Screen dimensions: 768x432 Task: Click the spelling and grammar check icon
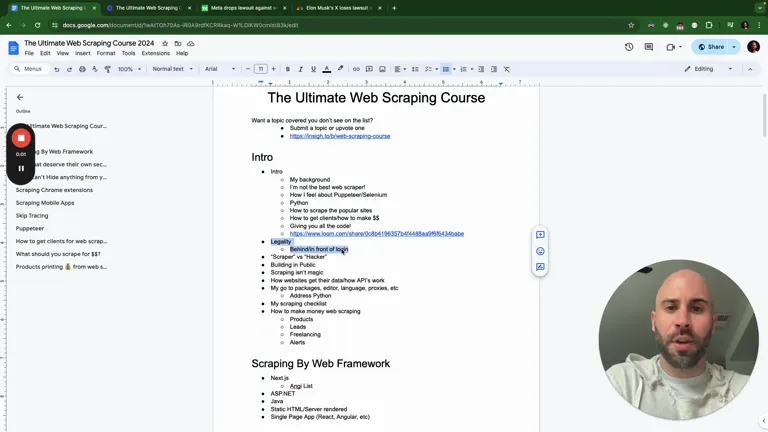tap(95, 69)
